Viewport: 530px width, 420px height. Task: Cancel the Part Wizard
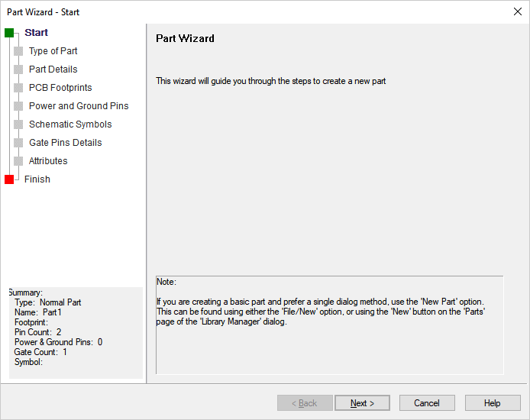[427, 403]
